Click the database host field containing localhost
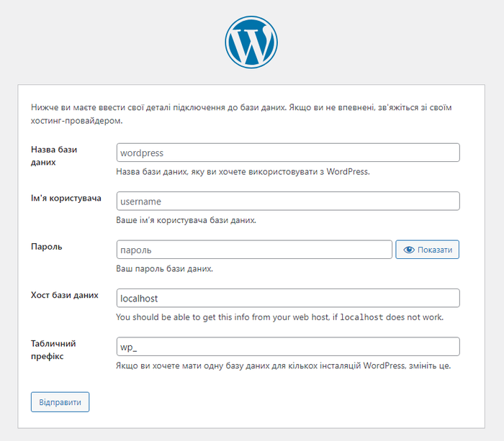The height and width of the screenshot is (441, 504). click(288, 298)
